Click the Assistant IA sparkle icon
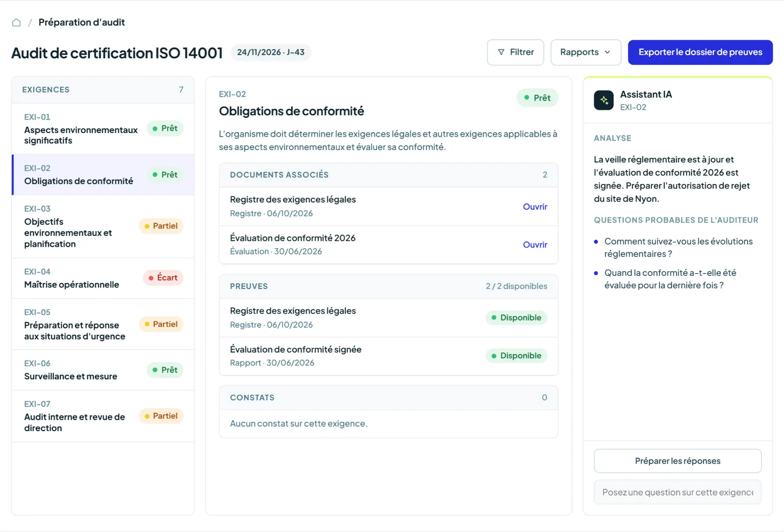The height and width of the screenshot is (532, 784). pyautogui.click(x=604, y=100)
